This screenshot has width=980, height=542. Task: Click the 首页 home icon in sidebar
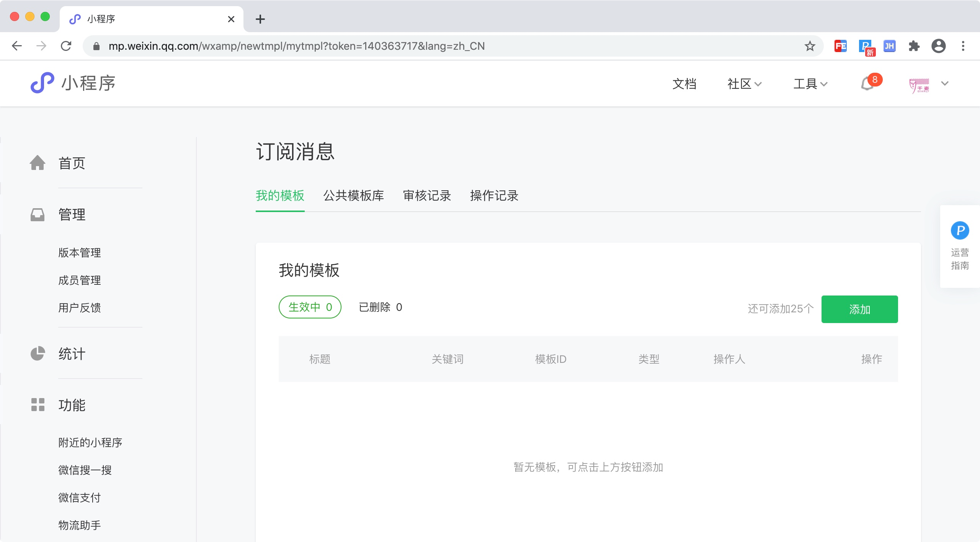38,163
